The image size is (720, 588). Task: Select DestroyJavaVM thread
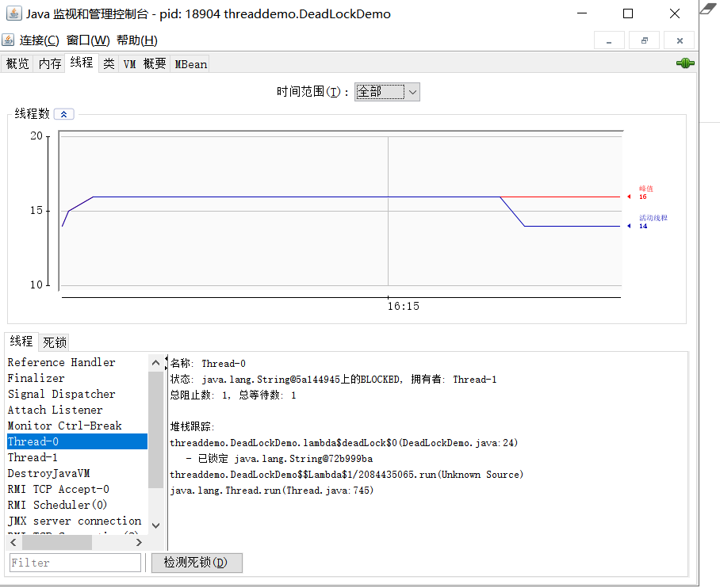pos(77,473)
